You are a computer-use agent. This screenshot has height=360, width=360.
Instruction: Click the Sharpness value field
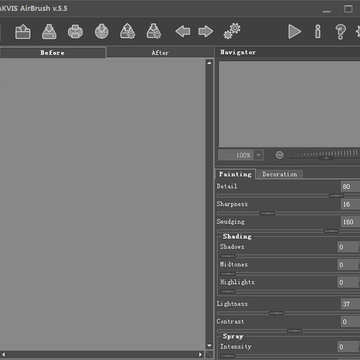pos(350,204)
